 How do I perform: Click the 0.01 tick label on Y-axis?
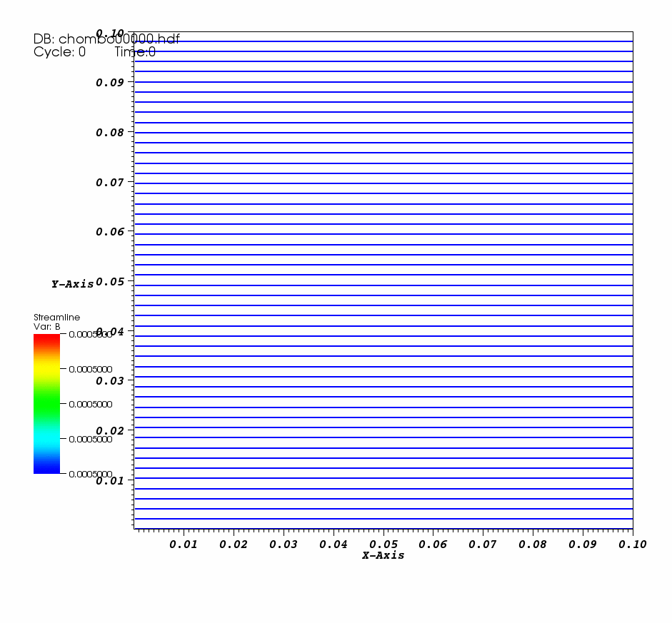pyautogui.click(x=110, y=481)
